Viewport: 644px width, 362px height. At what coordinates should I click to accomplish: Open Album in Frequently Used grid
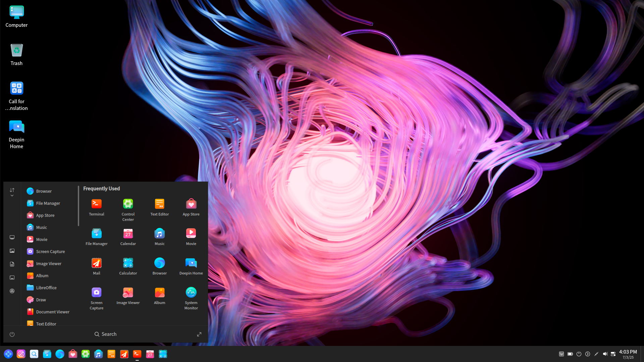[x=160, y=296]
